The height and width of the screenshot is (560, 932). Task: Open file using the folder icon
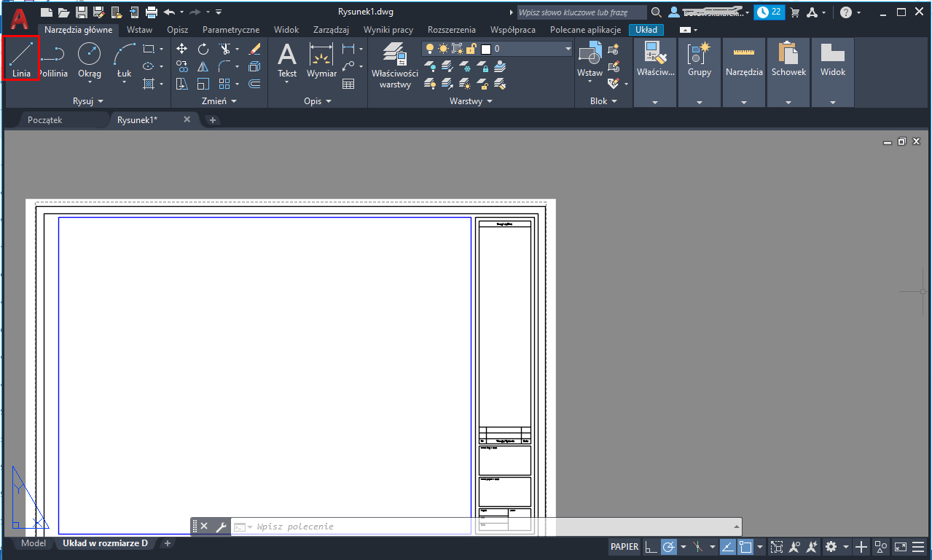pos(64,12)
